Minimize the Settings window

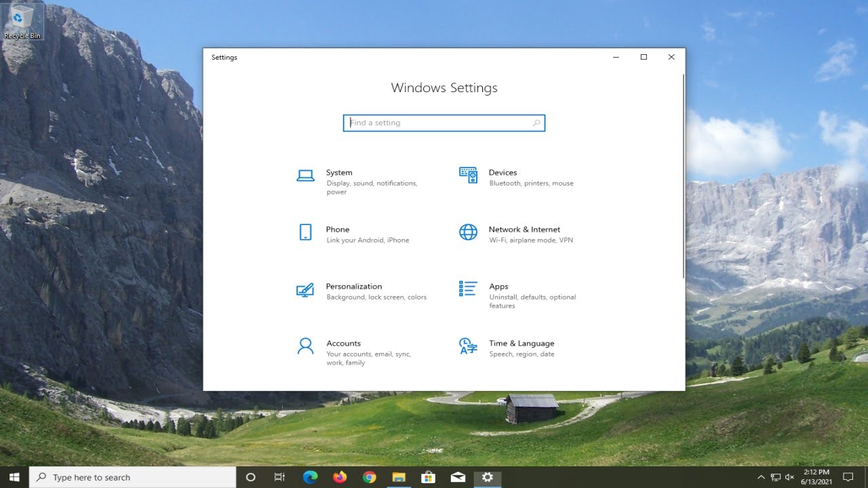616,58
